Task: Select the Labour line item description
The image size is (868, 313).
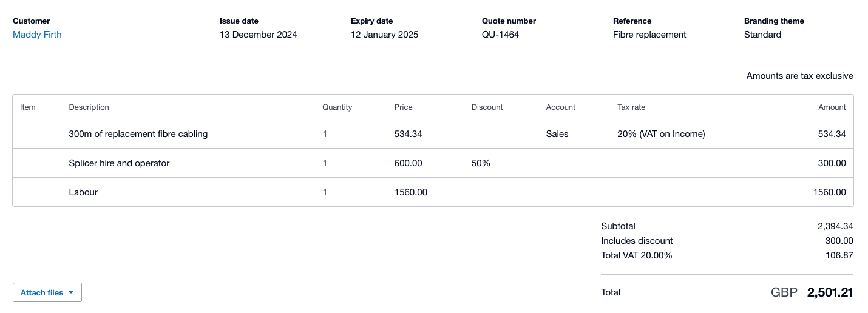Action: [83, 192]
